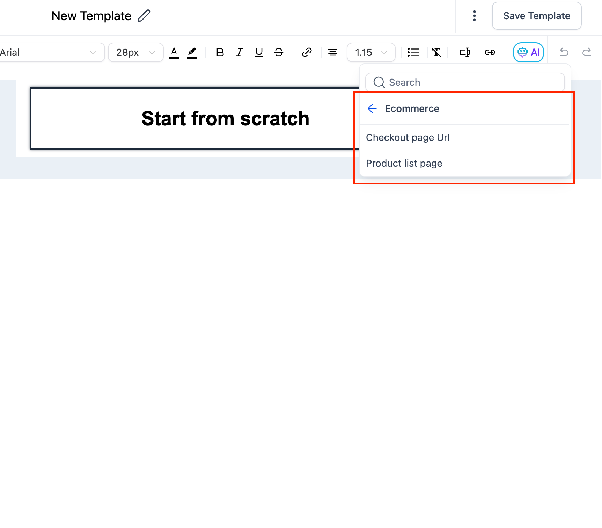Open the text color picker
Viewport: 602px width, 528px height.
pos(174,53)
